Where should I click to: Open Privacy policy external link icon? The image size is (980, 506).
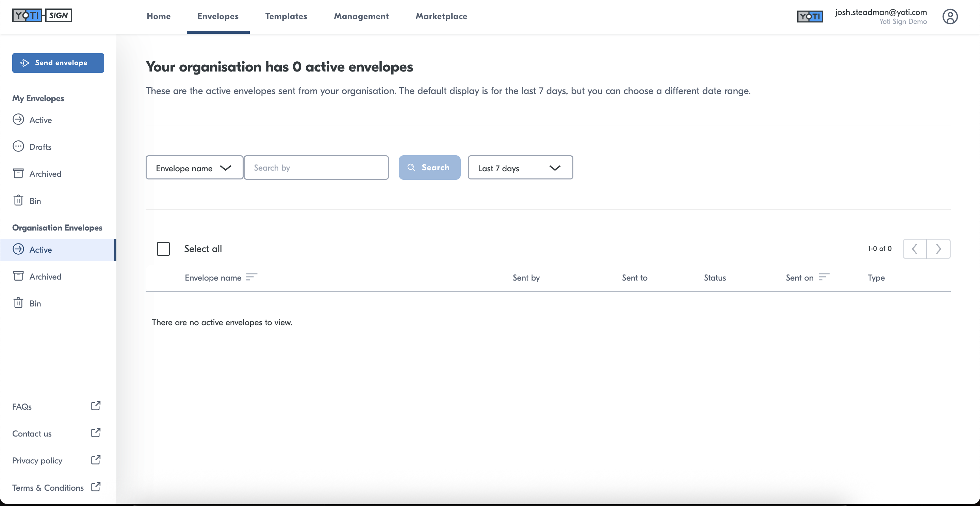click(x=96, y=460)
